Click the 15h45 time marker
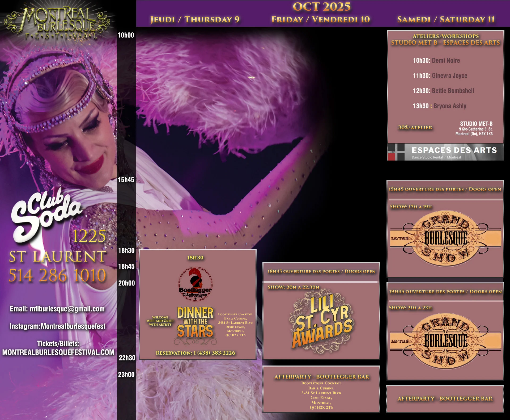 (x=126, y=180)
